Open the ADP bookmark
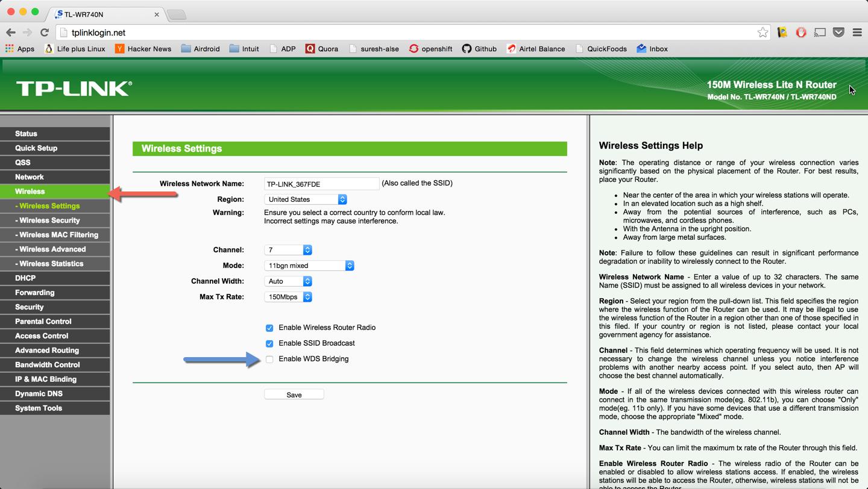The height and width of the screenshot is (489, 868). tap(283, 49)
